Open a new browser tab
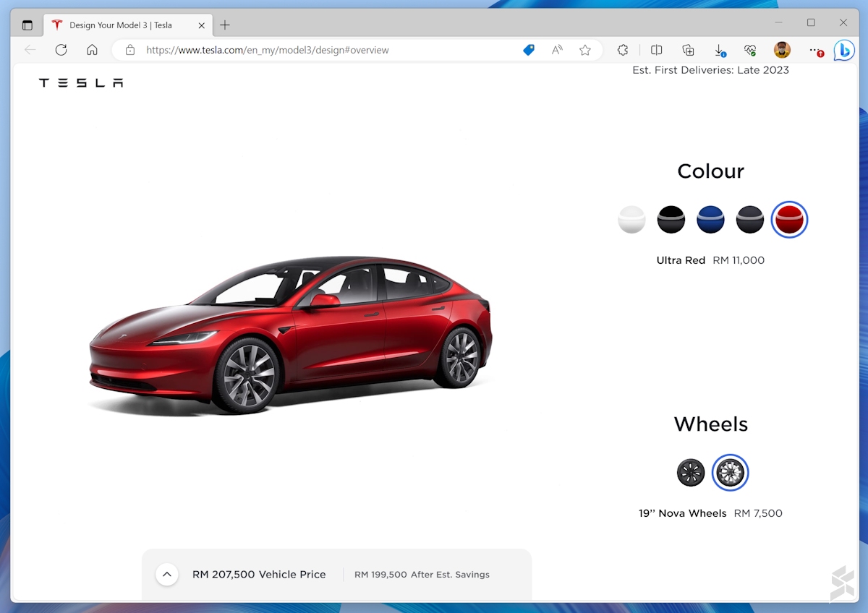The width and height of the screenshot is (868, 613). coord(225,25)
